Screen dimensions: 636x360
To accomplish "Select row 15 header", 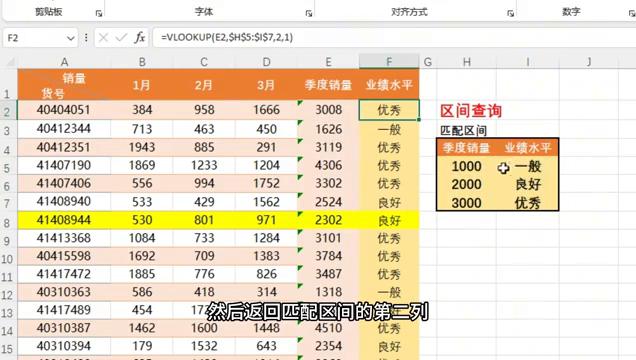I will pyautogui.click(x=8, y=348).
